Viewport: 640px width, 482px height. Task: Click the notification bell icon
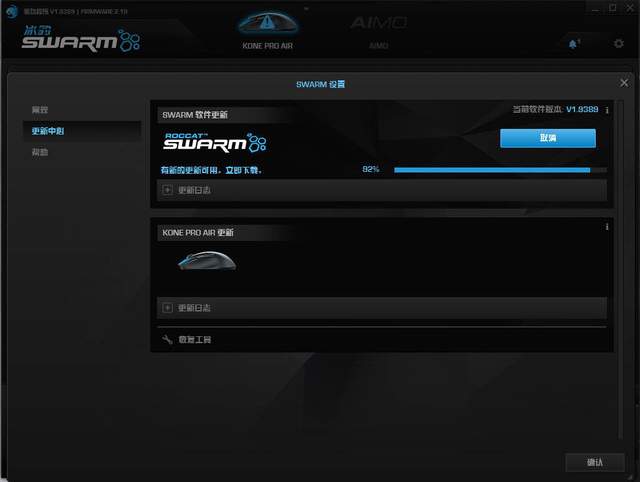(573, 44)
